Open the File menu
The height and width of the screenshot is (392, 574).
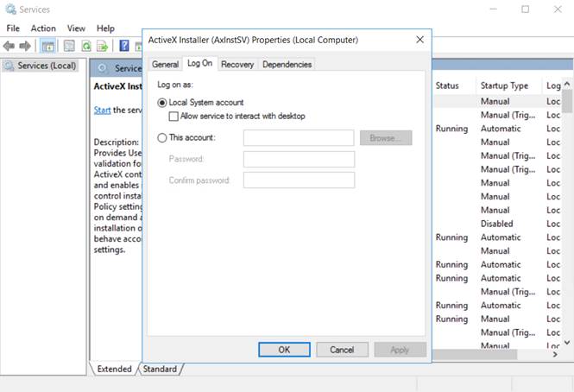pyautogui.click(x=13, y=28)
